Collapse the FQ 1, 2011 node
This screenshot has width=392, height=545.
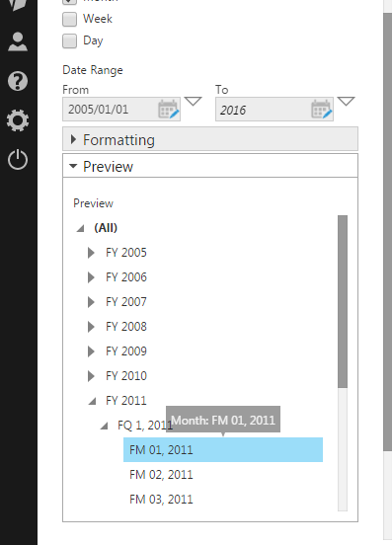(105, 426)
